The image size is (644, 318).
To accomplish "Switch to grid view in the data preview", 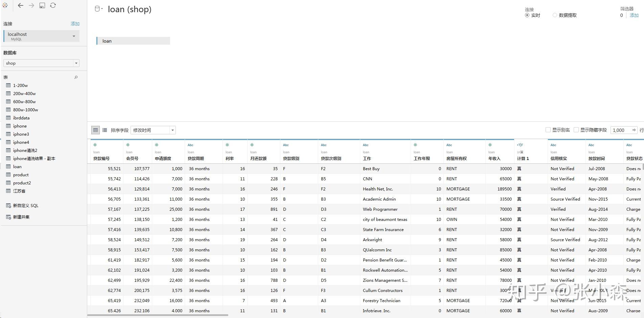I will click(95, 130).
